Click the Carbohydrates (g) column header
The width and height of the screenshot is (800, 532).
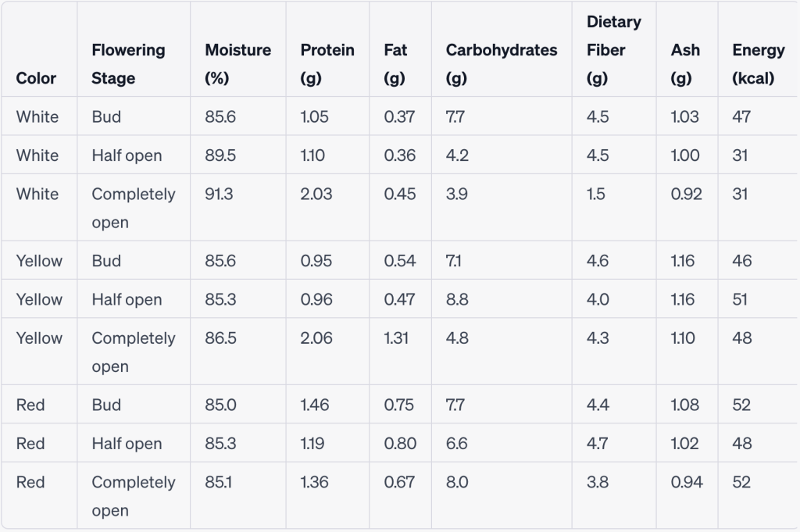[501, 64]
